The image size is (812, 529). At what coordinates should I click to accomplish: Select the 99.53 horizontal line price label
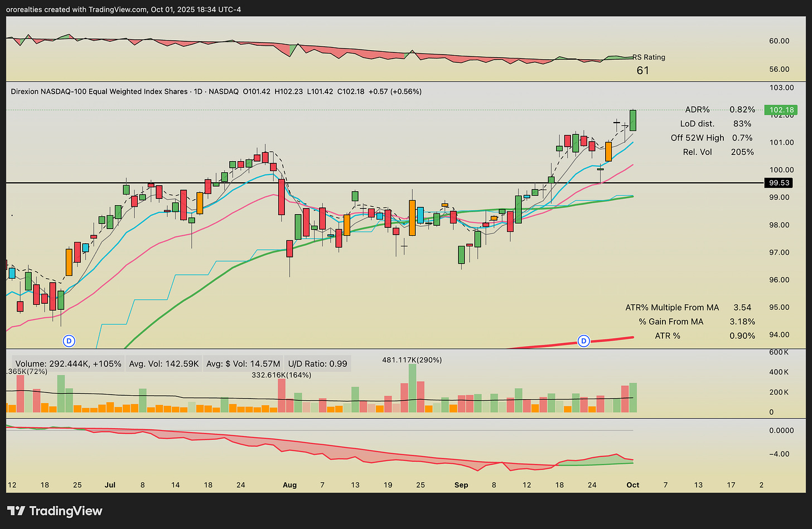coord(777,183)
